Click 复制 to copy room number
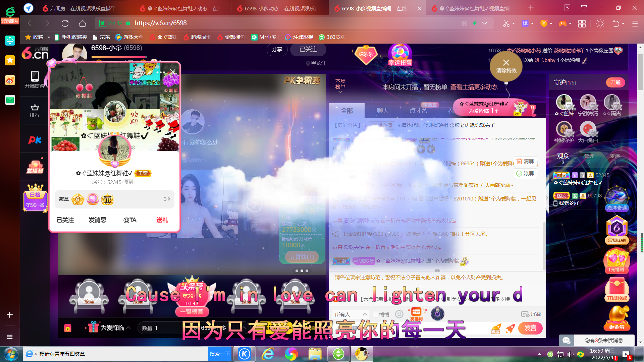The width and height of the screenshot is (644, 362). point(129,182)
